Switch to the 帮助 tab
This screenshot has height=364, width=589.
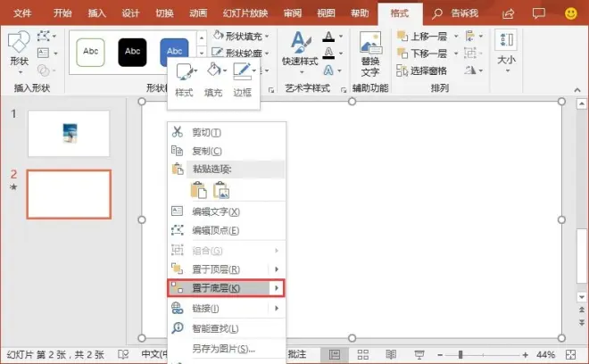[360, 13]
